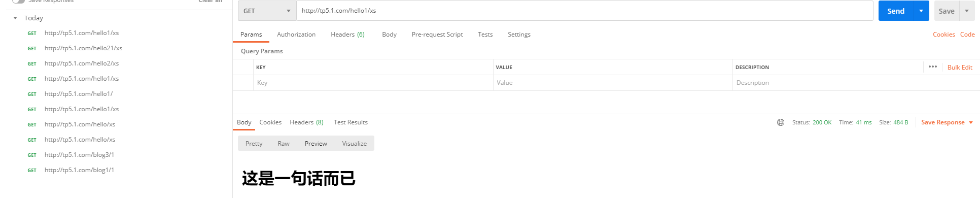Open the three-dots column options menu
Image resolution: width=980 pixels, height=198 pixels.
tap(933, 67)
